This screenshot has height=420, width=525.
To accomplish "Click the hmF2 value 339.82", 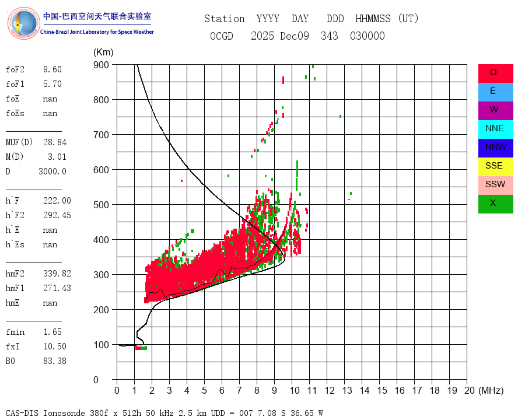I will (57, 274).
